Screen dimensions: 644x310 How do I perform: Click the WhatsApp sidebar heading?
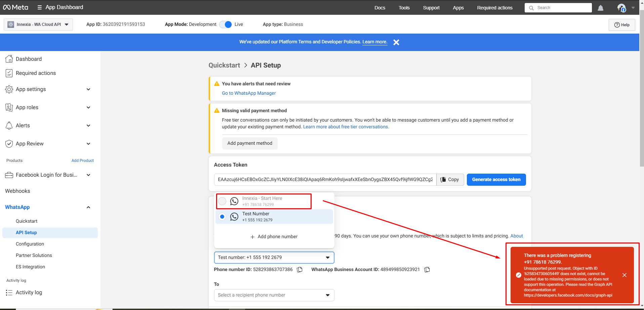(x=17, y=207)
